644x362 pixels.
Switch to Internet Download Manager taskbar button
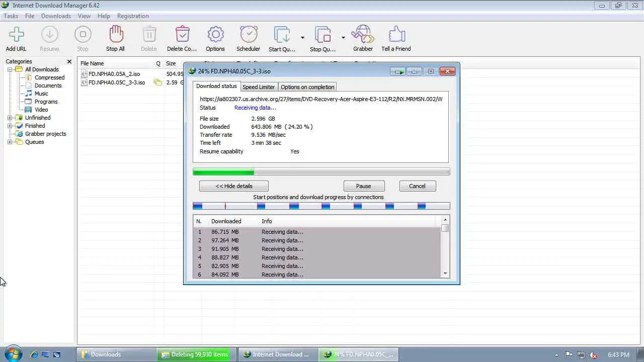click(x=278, y=354)
